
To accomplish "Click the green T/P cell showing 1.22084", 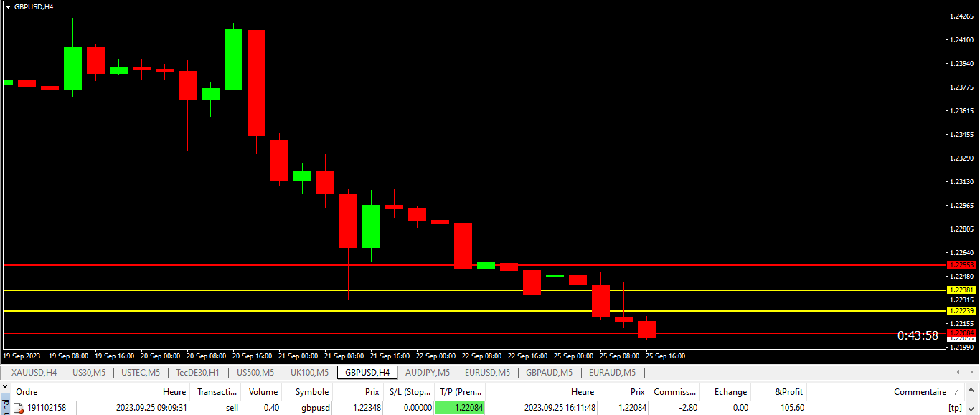I will click(x=460, y=408).
